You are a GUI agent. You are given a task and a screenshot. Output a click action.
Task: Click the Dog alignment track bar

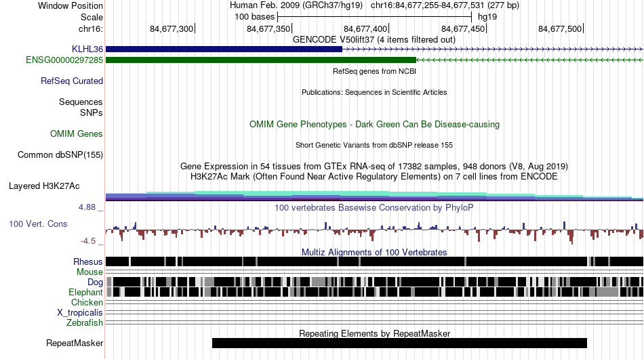(x=374, y=282)
